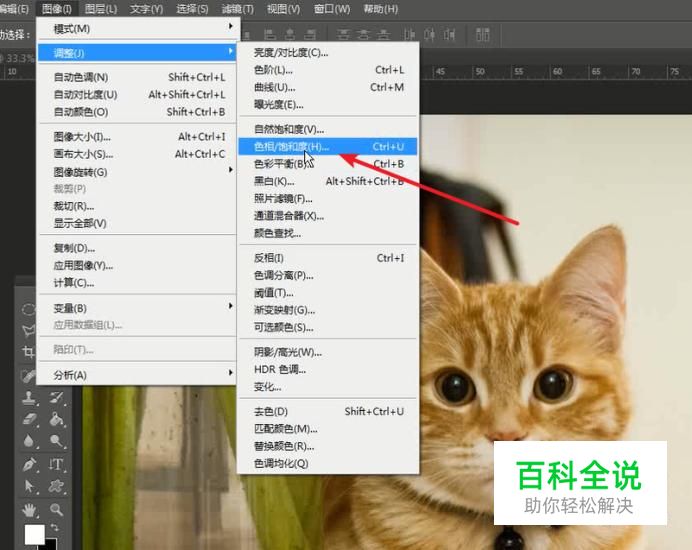
Task: Expand the 分析(A) submenu
Action: pyautogui.click(x=138, y=375)
